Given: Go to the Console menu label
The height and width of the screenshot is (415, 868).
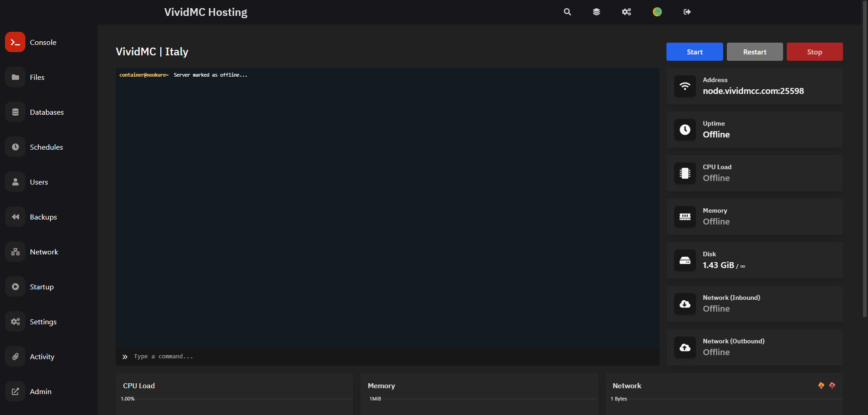Looking at the screenshot, I should (x=43, y=42).
